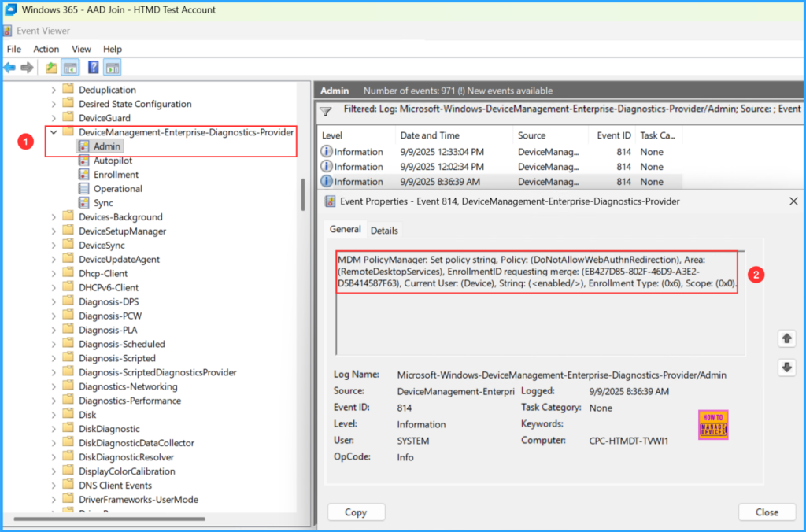Close the Event Properties pane
This screenshot has height=532, width=806.
(x=793, y=201)
